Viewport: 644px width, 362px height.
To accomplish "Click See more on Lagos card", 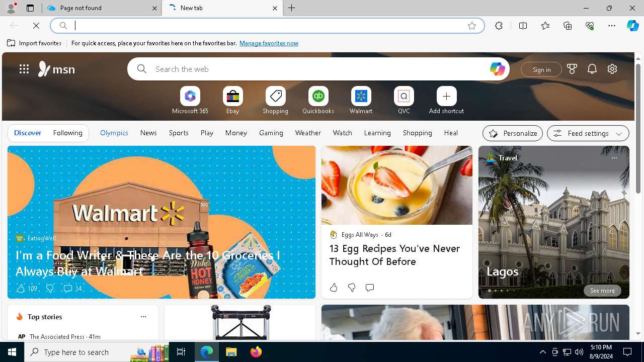I will coord(602,291).
